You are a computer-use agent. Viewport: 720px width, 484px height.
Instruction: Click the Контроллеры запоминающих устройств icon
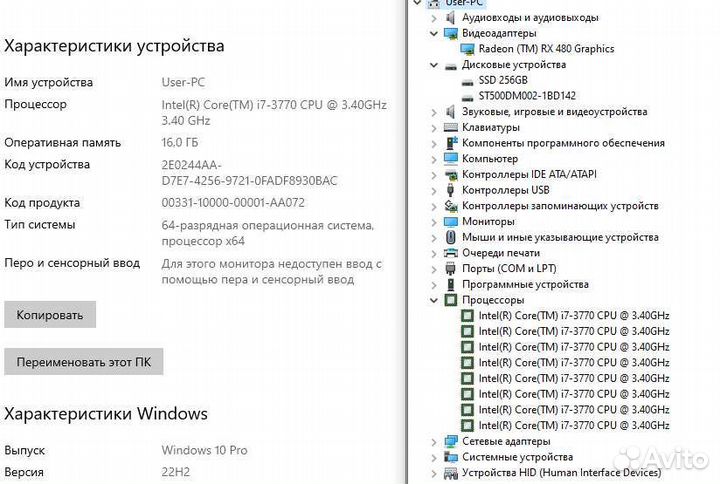click(451, 206)
